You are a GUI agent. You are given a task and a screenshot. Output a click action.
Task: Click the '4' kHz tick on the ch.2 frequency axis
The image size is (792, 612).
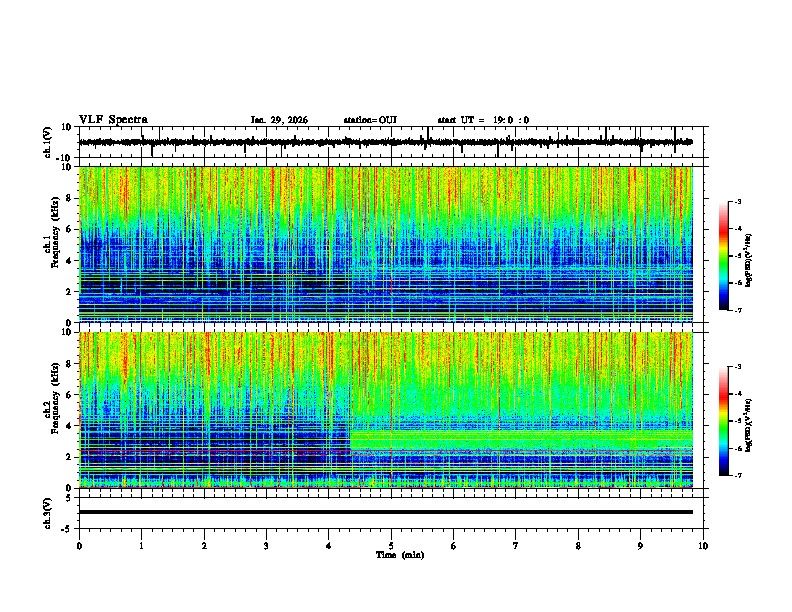(x=70, y=426)
